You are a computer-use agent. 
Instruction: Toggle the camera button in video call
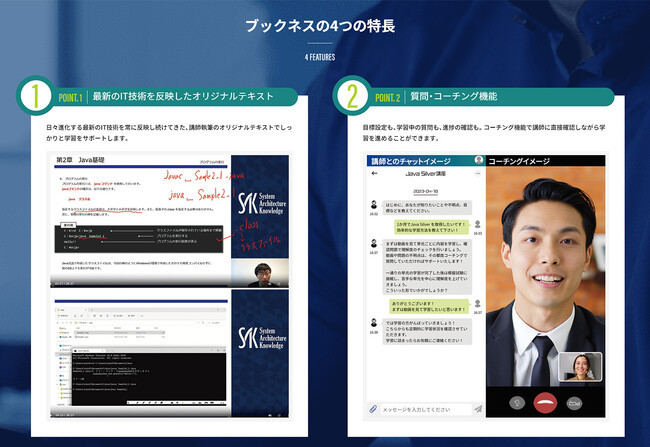click(574, 403)
